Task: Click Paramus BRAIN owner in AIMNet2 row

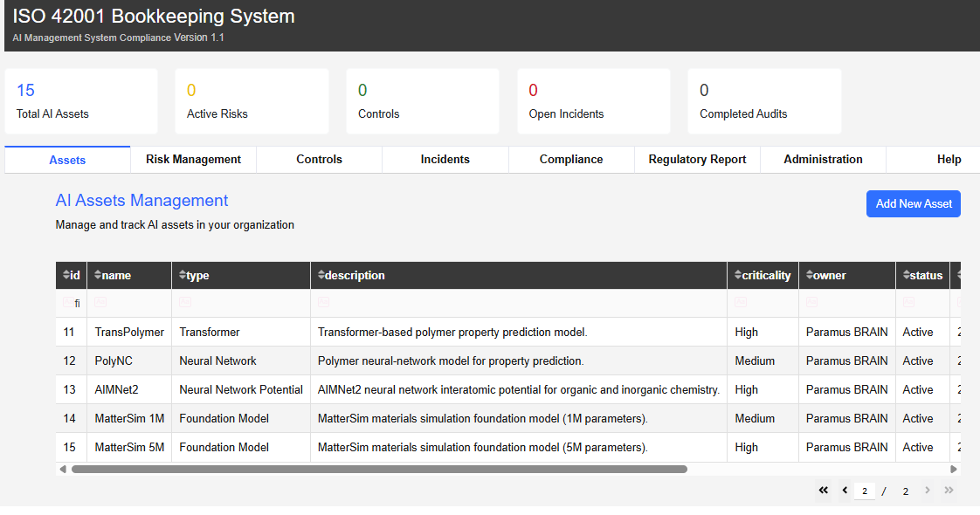Action: pyautogui.click(x=847, y=389)
